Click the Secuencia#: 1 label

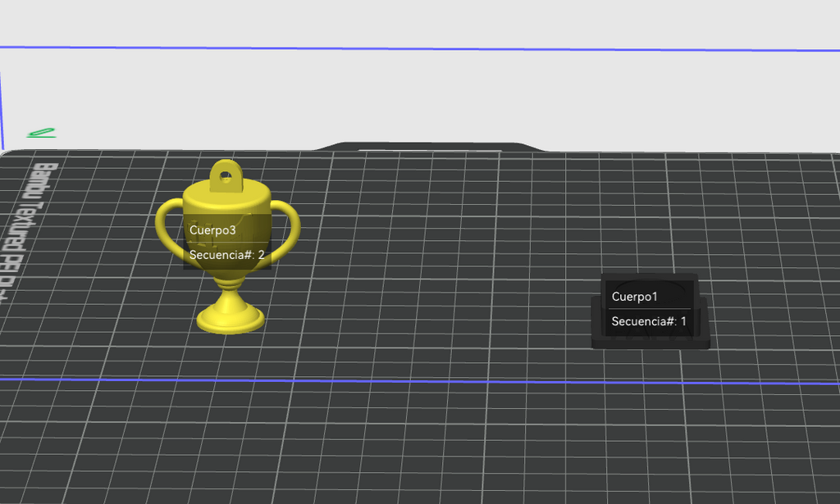(x=649, y=321)
